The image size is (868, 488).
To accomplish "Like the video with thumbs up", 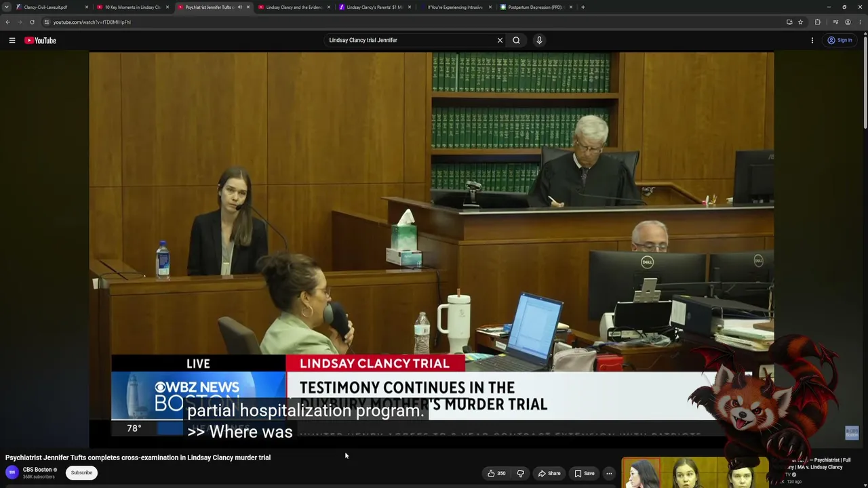I will point(496,473).
